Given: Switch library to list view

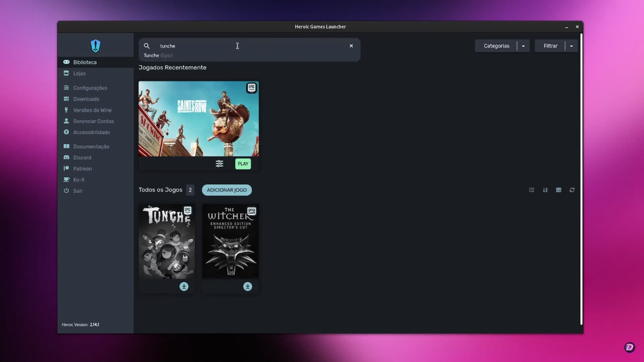Looking at the screenshot, I should point(532,190).
